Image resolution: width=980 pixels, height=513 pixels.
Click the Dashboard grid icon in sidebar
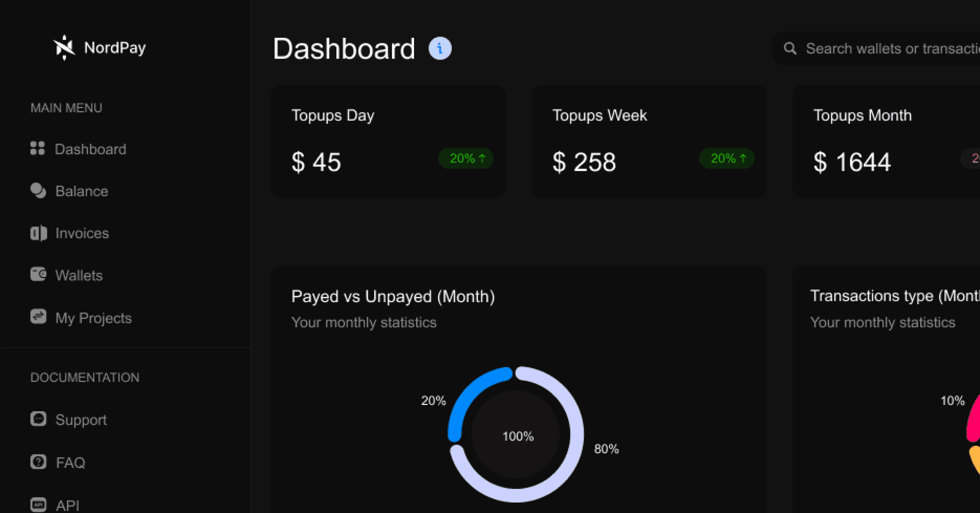coord(38,148)
